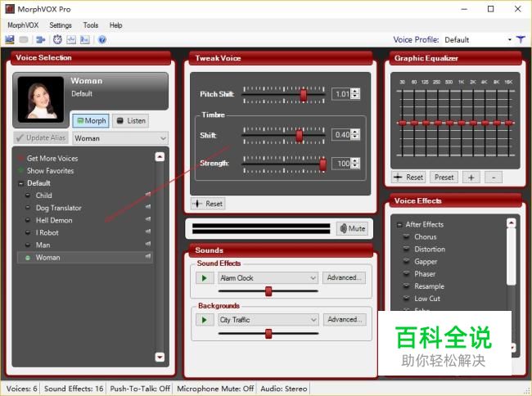Click the Woman voice portrait thumbnail
The width and height of the screenshot is (532, 396).
(41, 99)
